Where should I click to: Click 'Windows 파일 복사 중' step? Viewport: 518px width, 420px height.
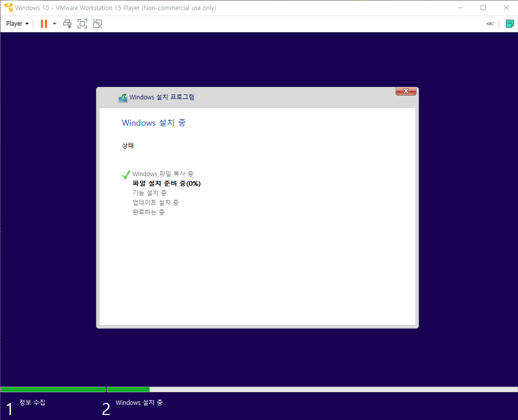pos(163,174)
